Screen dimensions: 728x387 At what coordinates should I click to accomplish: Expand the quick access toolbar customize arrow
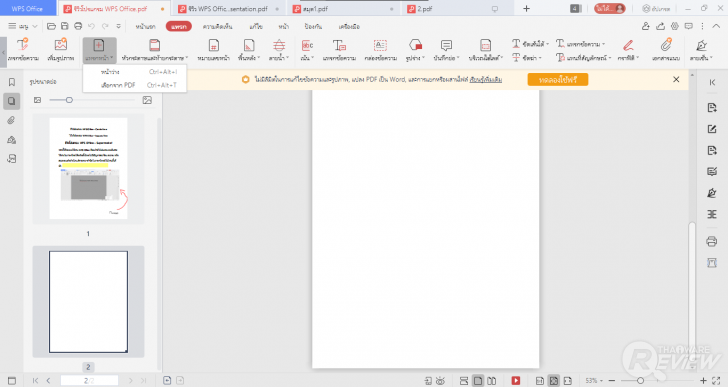pos(119,26)
